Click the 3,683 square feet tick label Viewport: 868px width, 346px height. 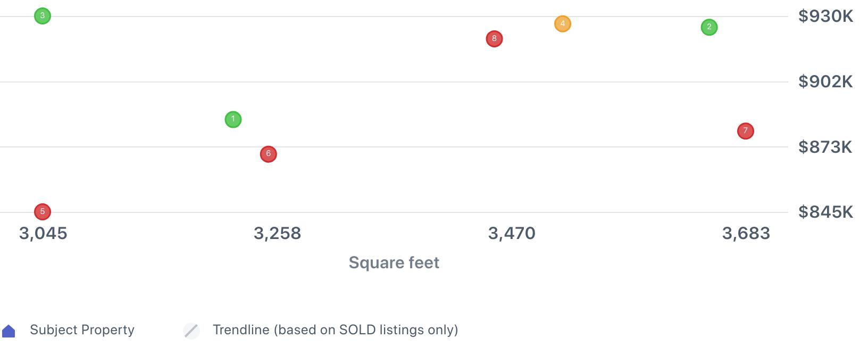746,233
